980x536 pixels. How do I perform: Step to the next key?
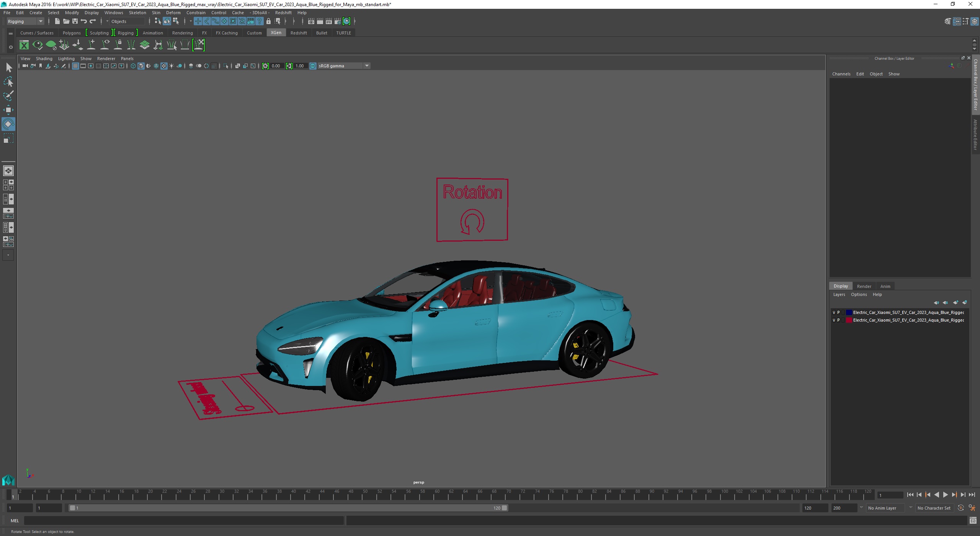point(954,495)
